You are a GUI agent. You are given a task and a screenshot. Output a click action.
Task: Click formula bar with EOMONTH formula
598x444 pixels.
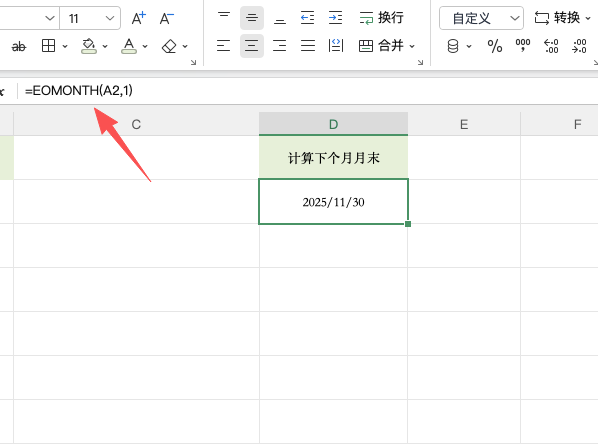click(307, 91)
